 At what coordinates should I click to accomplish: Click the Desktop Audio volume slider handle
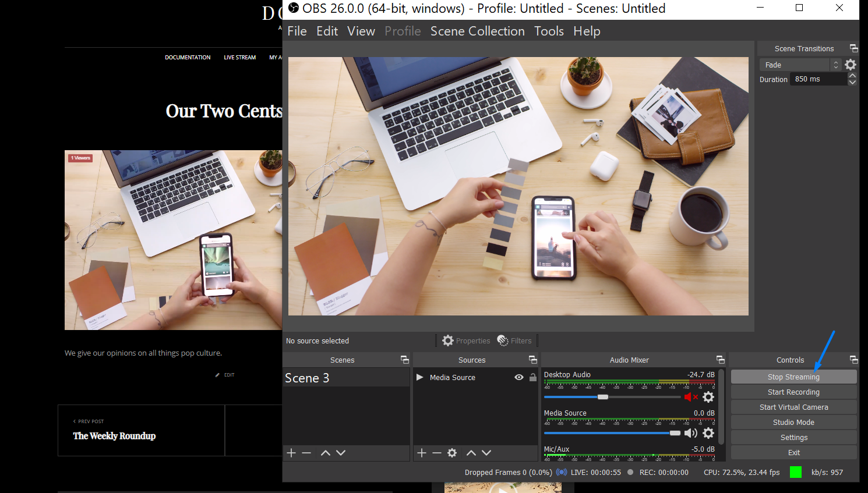click(603, 397)
